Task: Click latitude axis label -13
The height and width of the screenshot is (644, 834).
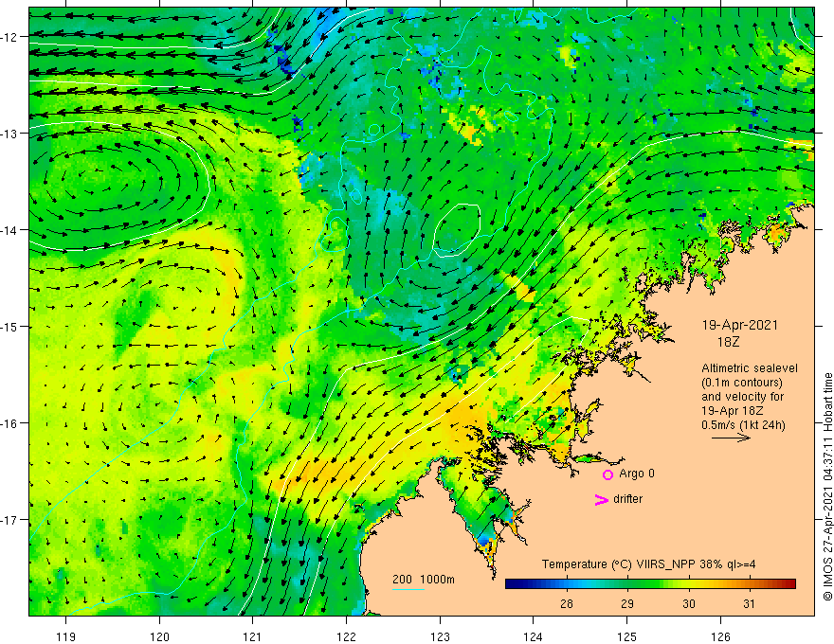Action: click(9, 134)
